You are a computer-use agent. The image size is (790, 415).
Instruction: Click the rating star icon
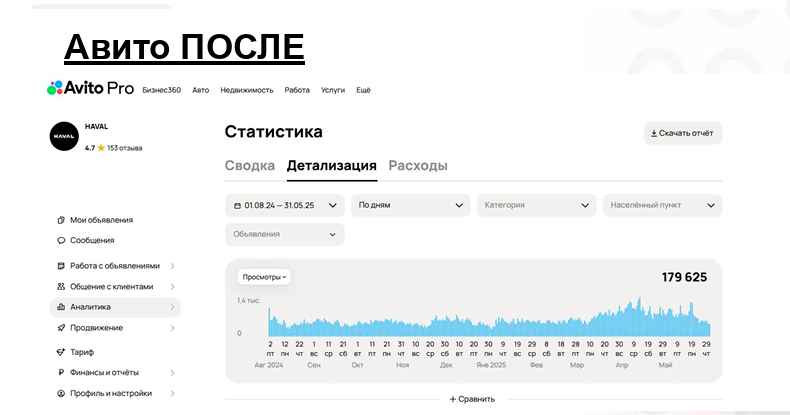pyautogui.click(x=101, y=148)
